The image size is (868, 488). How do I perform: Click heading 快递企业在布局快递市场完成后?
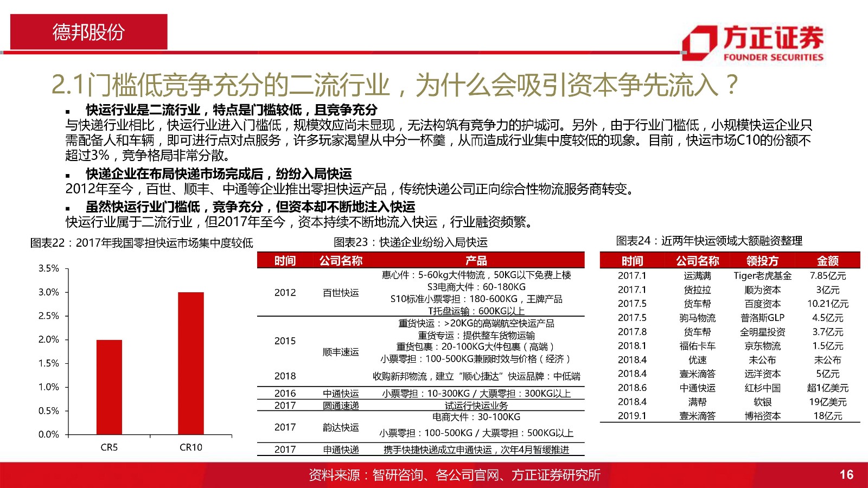tap(219, 174)
